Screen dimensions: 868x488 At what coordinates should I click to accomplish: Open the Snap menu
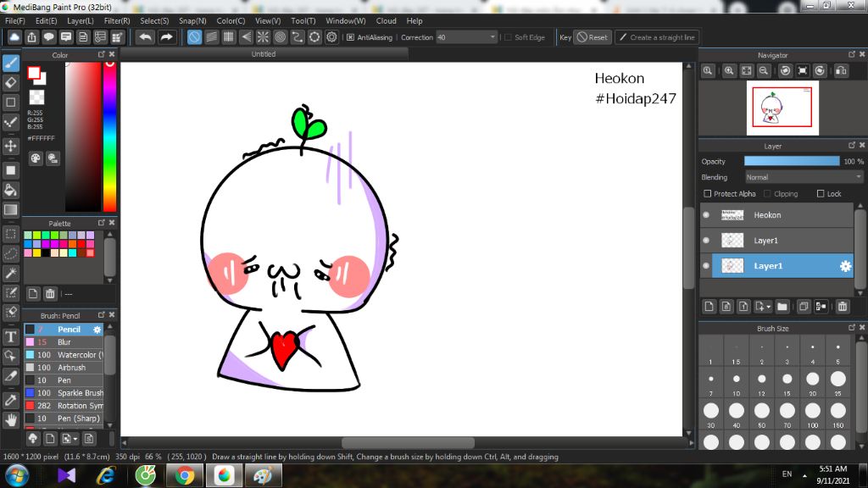(x=192, y=20)
